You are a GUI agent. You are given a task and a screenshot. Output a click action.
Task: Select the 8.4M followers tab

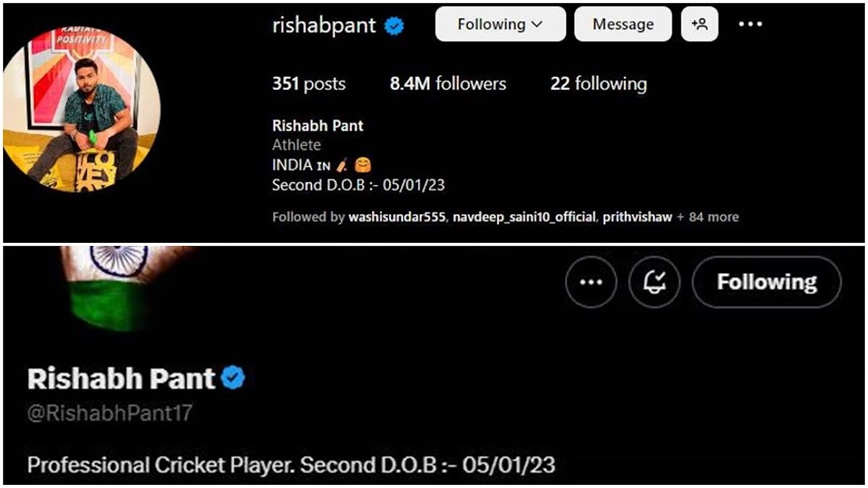448,84
